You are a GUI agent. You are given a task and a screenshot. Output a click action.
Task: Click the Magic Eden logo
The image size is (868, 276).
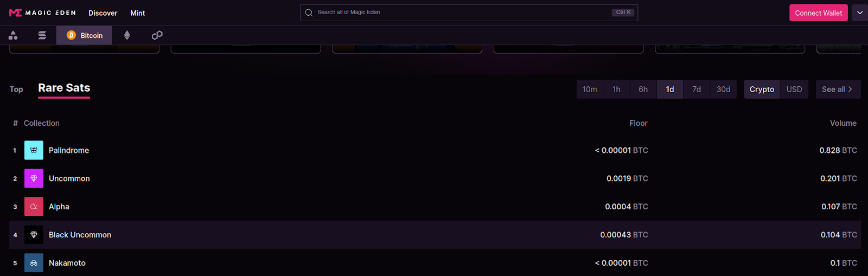42,12
